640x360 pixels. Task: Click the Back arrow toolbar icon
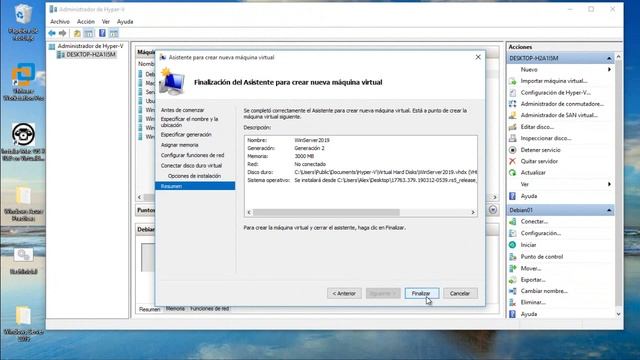(52, 33)
